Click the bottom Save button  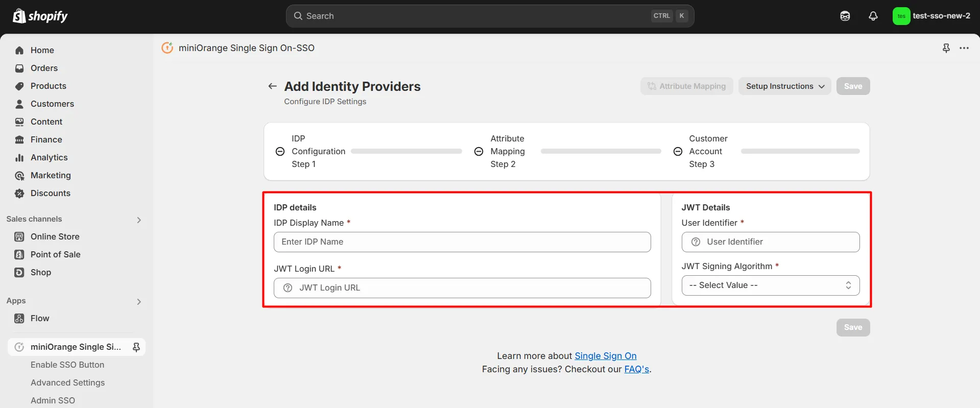tap(853, 327)
